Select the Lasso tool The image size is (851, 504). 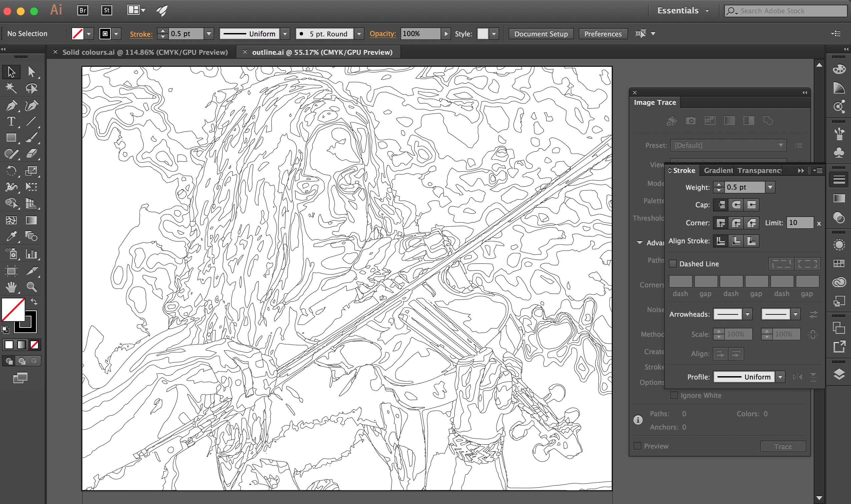point(32,88)
